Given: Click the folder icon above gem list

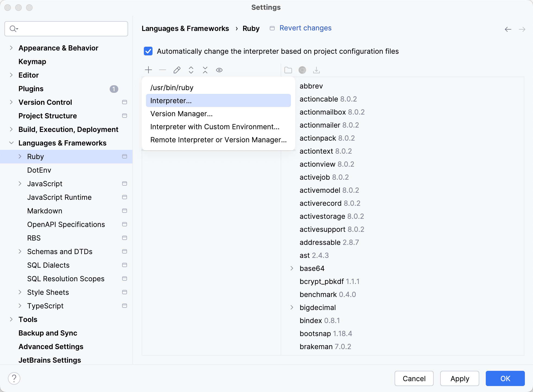Looking at the screenshot, I should click(288, 70).
